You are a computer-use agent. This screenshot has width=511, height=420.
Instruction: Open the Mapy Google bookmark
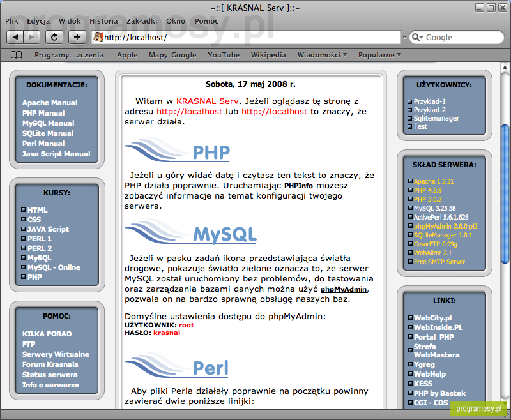(172, 55)
